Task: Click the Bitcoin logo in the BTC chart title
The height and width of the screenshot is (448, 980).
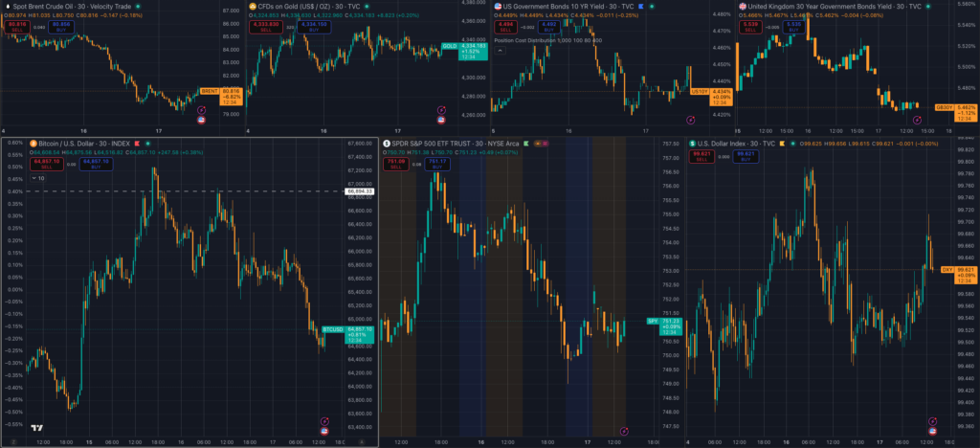Action: click(x=33, y=144)
